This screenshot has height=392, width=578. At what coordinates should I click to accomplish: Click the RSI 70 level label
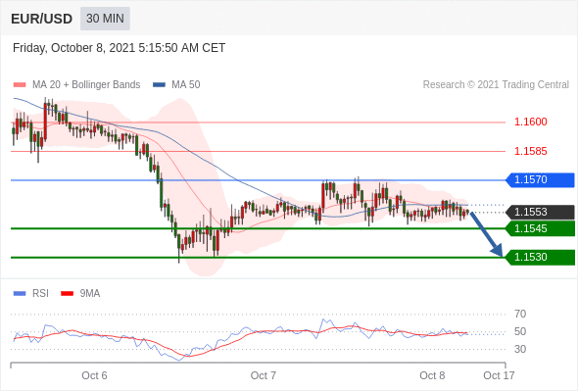pos(520,315)
